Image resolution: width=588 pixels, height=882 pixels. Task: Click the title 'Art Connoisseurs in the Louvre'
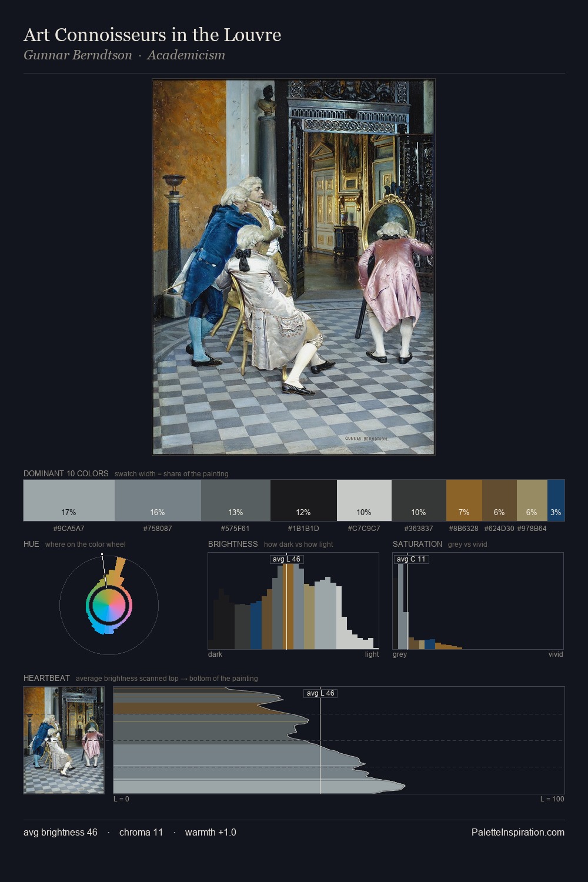pos(152,35)
